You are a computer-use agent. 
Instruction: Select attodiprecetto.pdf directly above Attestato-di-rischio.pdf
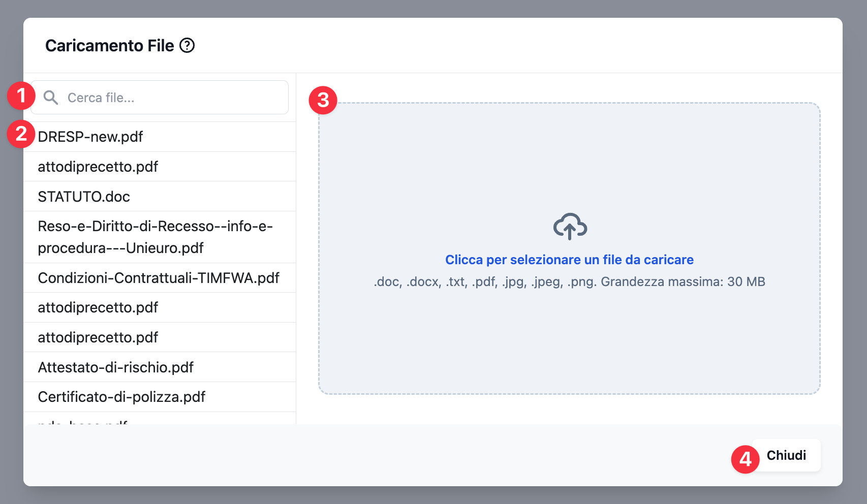[98, 337]
